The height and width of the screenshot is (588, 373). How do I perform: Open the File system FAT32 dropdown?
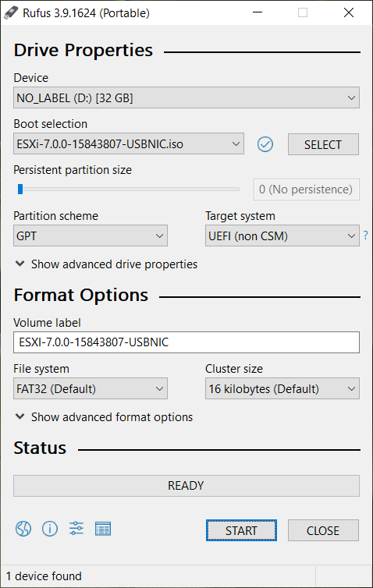[x=91, y=388]
